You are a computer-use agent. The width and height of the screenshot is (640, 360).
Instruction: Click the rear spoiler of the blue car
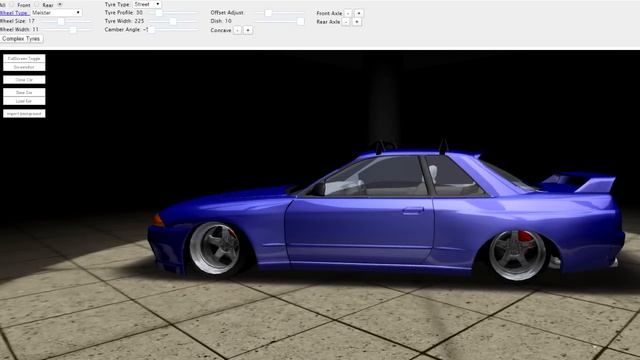tap(580, 182)
